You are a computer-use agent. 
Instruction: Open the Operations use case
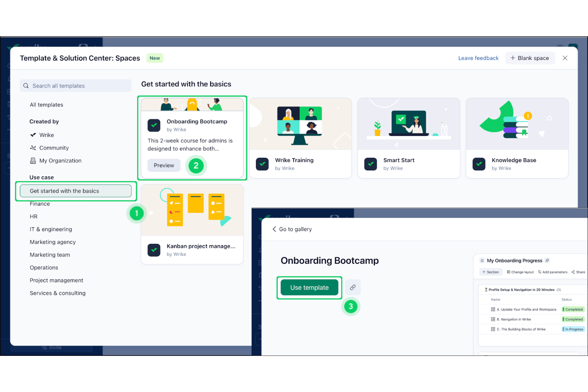coord(44,268)
